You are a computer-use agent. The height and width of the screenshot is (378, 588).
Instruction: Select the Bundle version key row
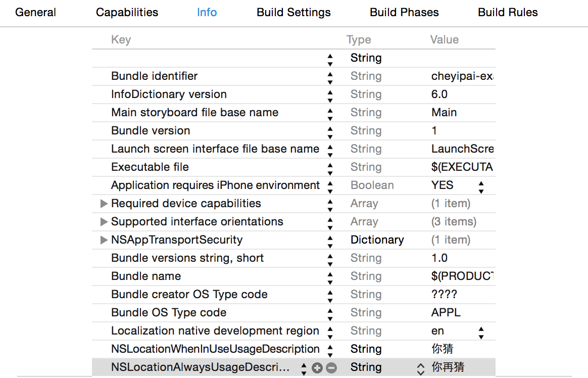point(151,131)
